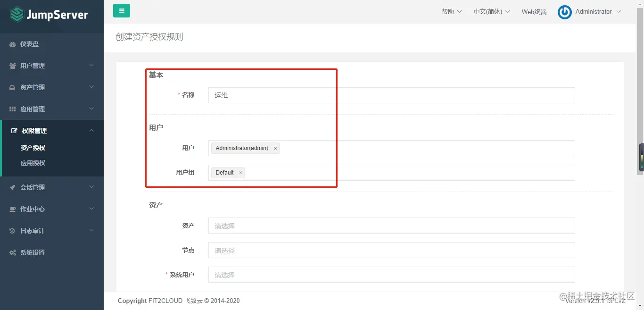Expand the 日志审计 menu chevron

[91, 230]
